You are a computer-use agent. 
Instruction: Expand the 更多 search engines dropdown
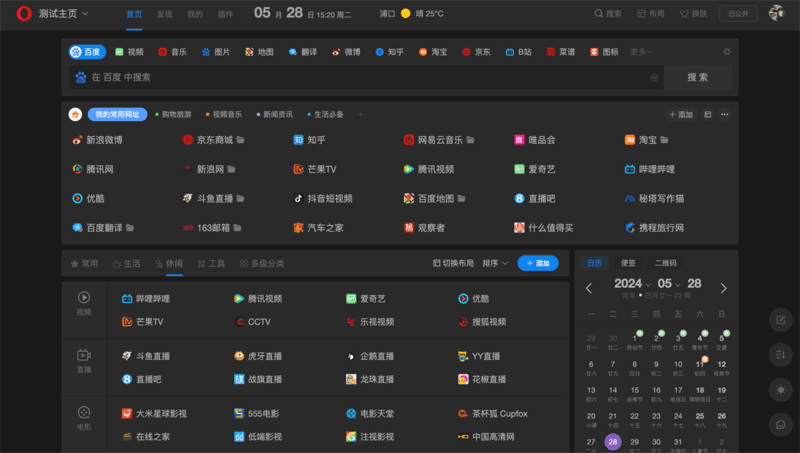point(641,52)
